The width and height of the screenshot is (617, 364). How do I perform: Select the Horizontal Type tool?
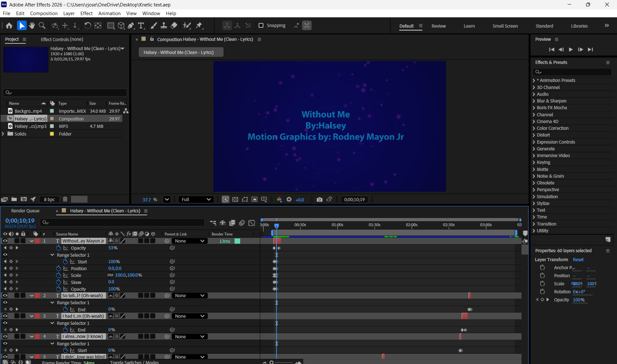[141, 26]
